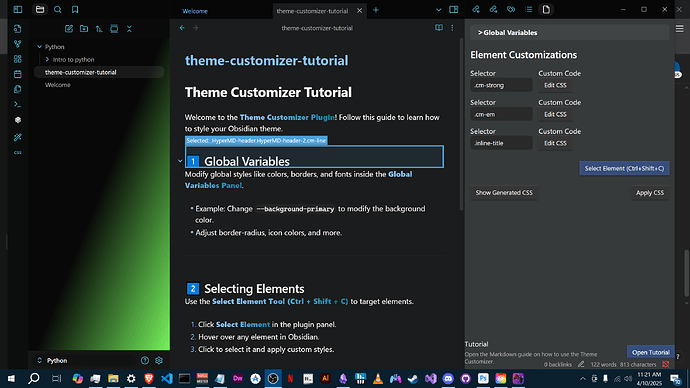Open the note's more options menu
Viewport: 690px width, 388px height.
click(x=452, y=28)
